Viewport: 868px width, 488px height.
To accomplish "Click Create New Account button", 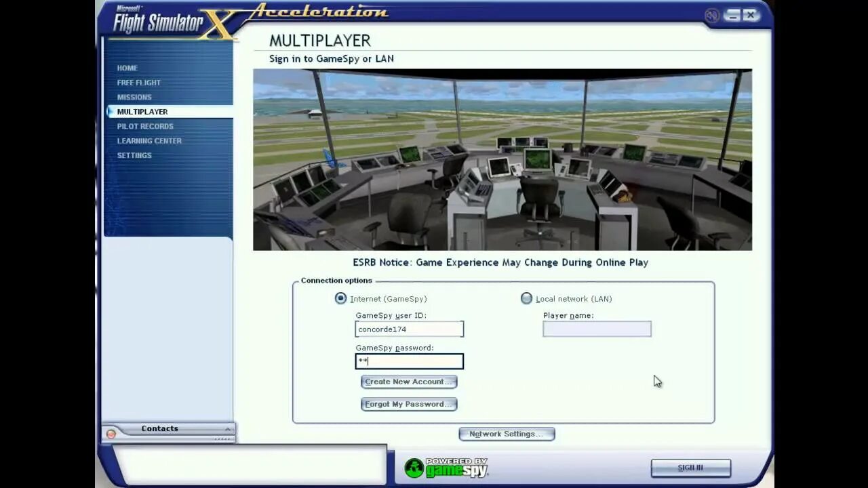I will [409, 382].
